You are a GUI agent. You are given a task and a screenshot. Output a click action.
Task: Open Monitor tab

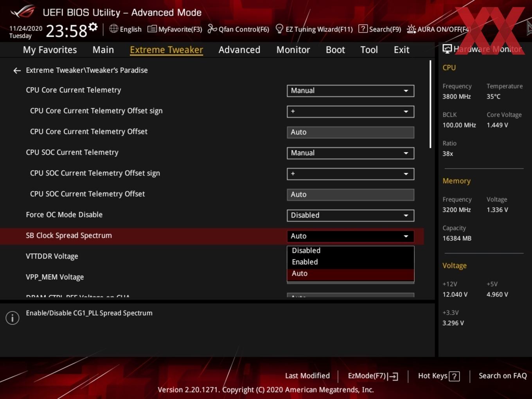(x=293, y=50)
